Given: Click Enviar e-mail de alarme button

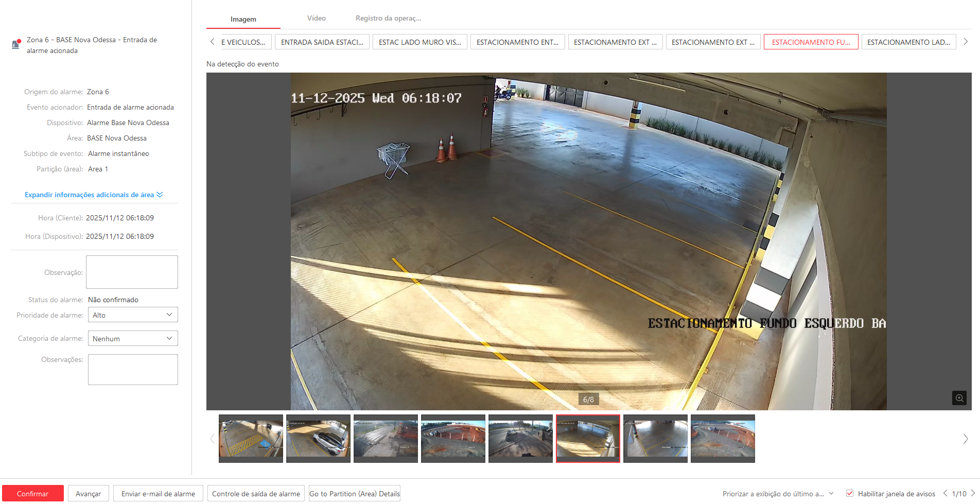Looking at the screenshot, I should click(x=158, y=494).
